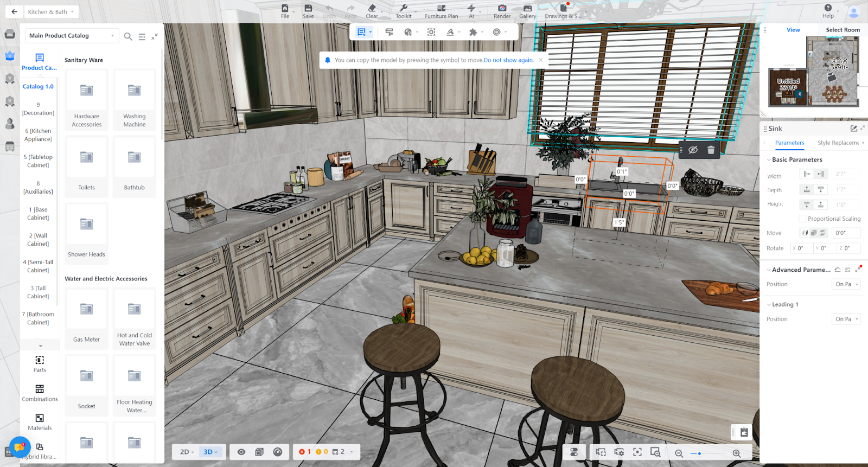Expand the errors and warnings dropdown arrow

point(352,452)
